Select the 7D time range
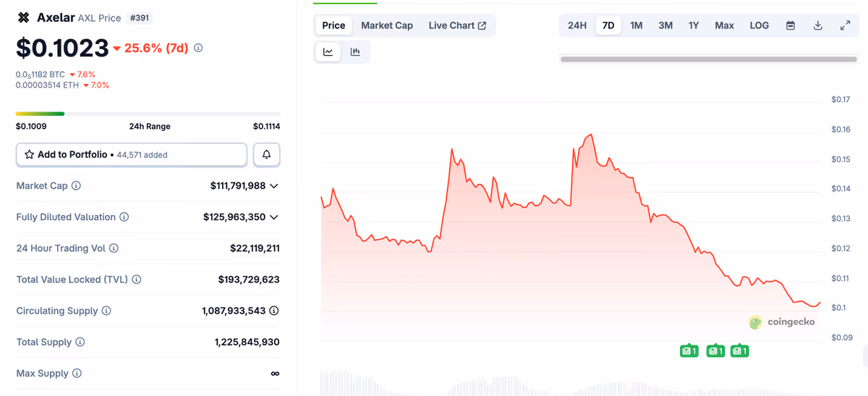868x396 pixels. click(608, 25)
